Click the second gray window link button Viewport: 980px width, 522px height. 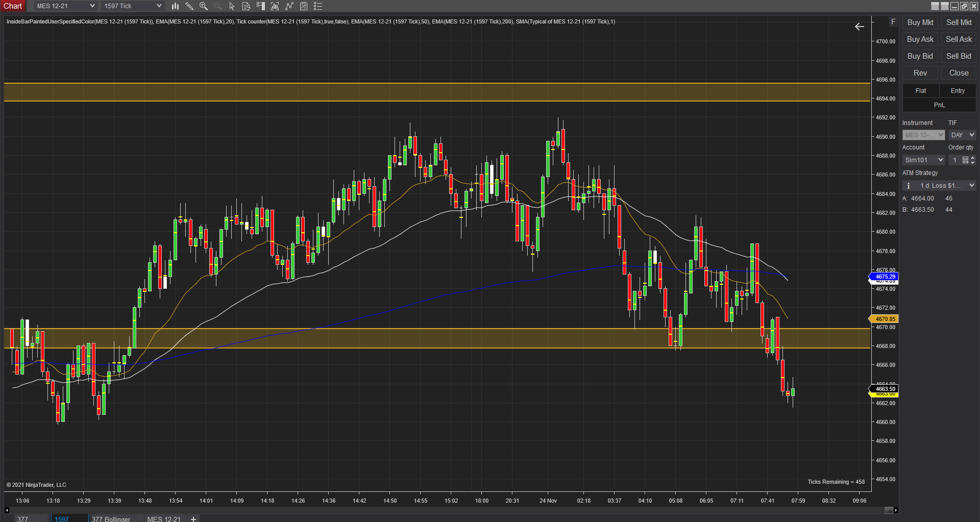[x=945, y=6]
